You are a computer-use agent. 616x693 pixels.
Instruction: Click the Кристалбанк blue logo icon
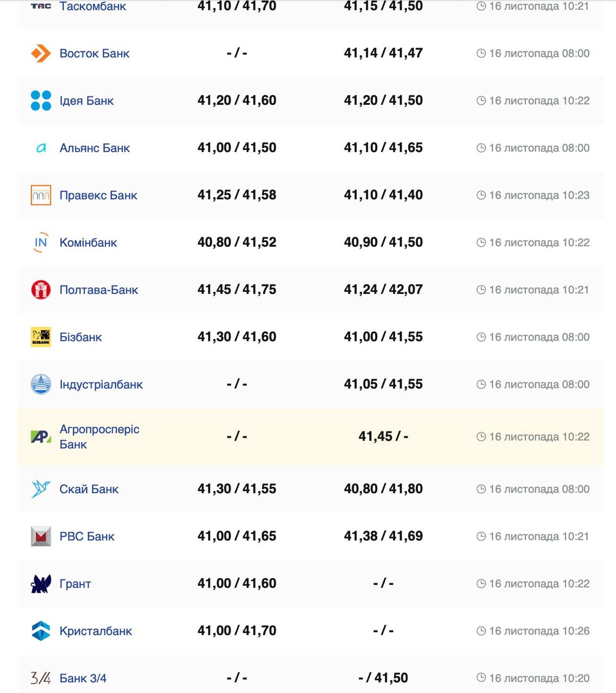(x=41, y=631)
